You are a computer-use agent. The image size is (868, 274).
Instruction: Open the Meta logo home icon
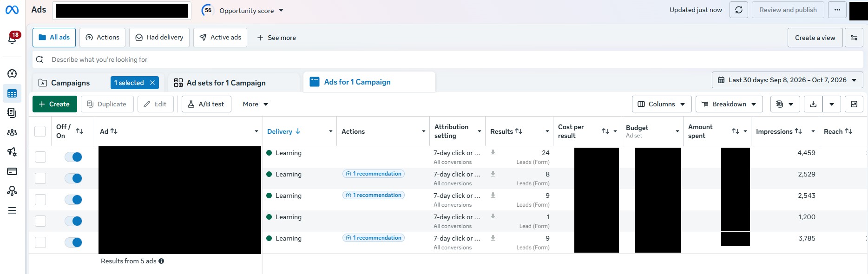tap(12, 10)
